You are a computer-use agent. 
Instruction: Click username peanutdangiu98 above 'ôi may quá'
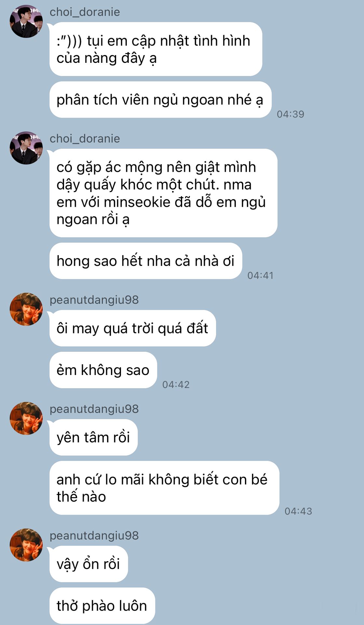point(94,300)
